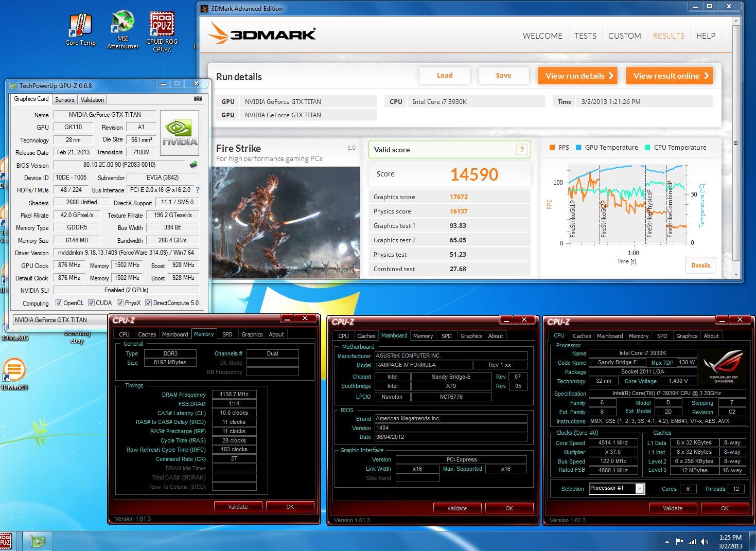Image resolution: width=756 pixels, height=551 pixels.
Task: Click the volume speaker tray icon
Action: tap(705, 541)
